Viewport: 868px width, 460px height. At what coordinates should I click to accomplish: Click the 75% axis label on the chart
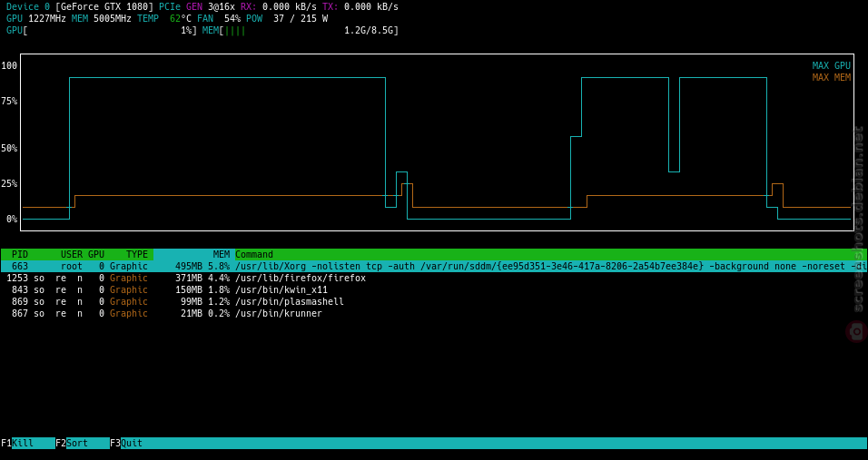[x=9, y=102]
